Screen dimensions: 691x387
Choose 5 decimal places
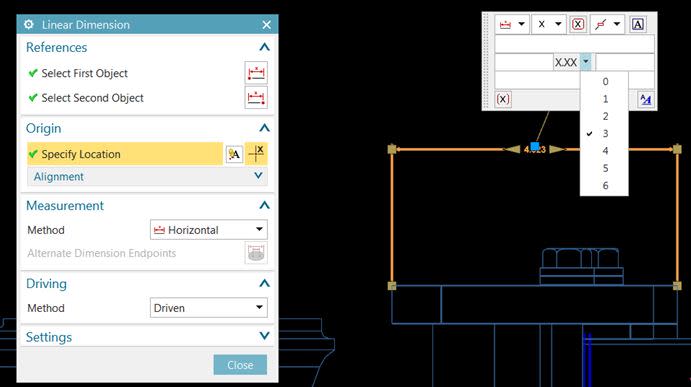tap(605, 168)
